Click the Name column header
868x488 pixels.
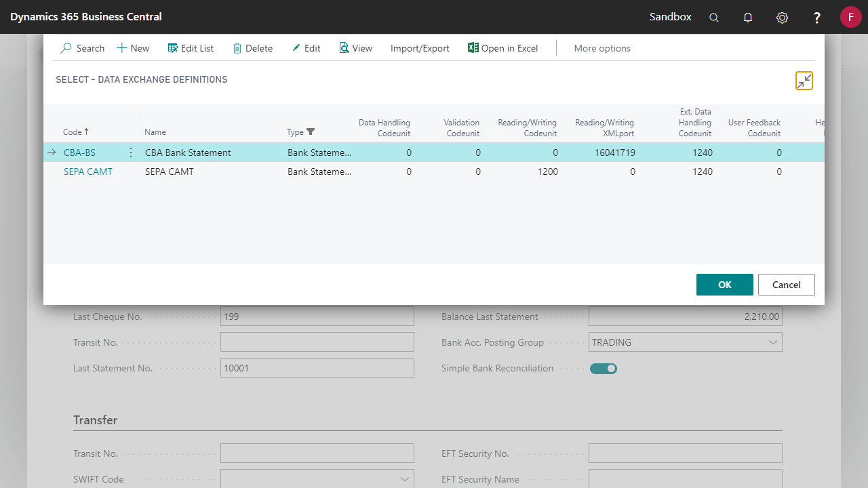(155, 132)
